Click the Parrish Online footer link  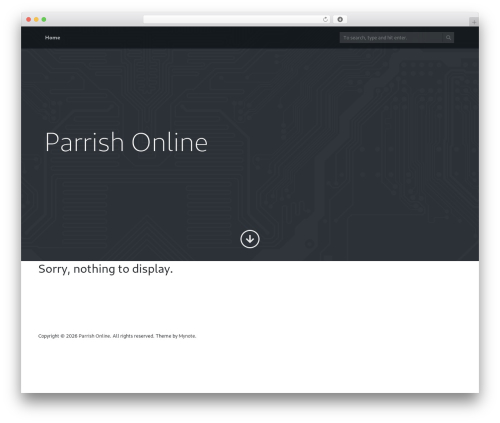(x=94, y=336)
